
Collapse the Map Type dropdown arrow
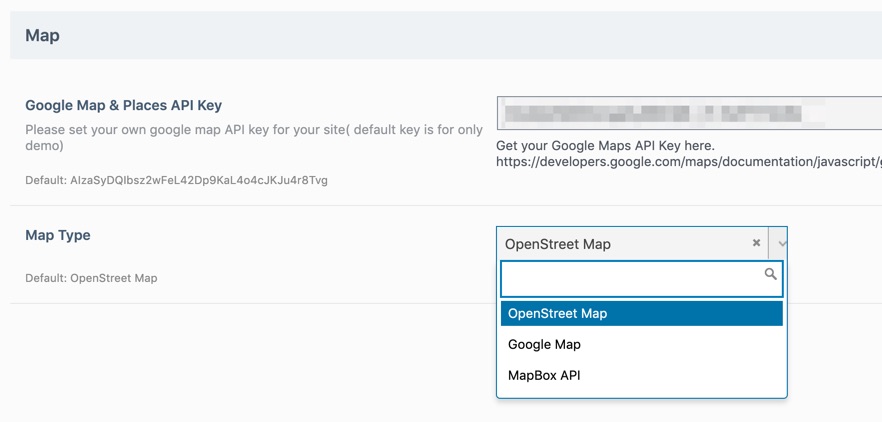[782, 243]
